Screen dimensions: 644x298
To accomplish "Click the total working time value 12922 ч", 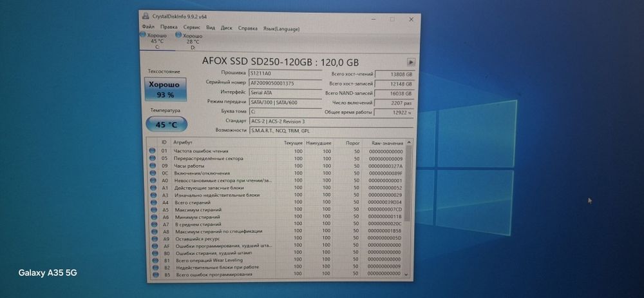I will pyautogui.click(x=394, y=113).
